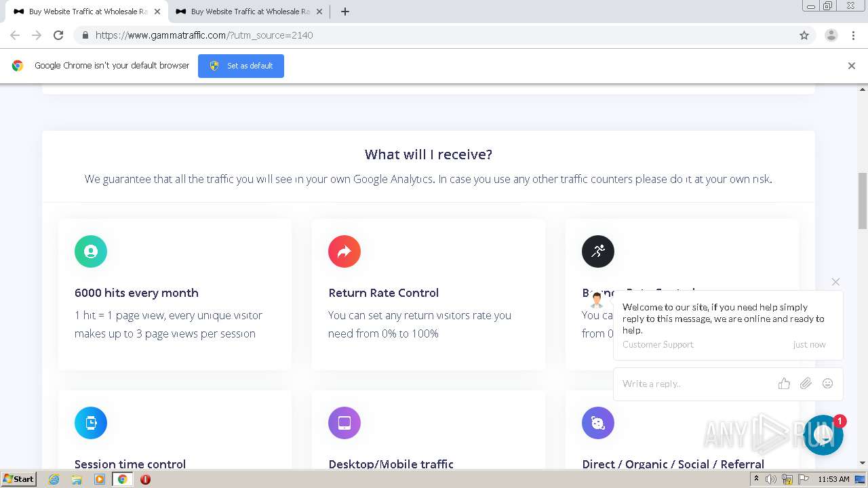The height and width of the screenshot is (488, 868).
Task: Open Windows Media Player from taskbar
Action: tap(100, 479)
